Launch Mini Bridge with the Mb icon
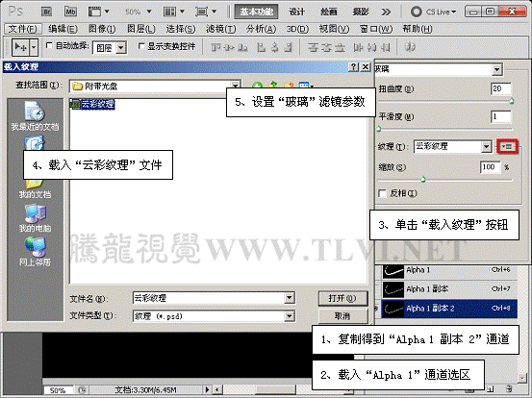Image resolution: width=532 pixels, height=398 pixels. coord(70,12)
